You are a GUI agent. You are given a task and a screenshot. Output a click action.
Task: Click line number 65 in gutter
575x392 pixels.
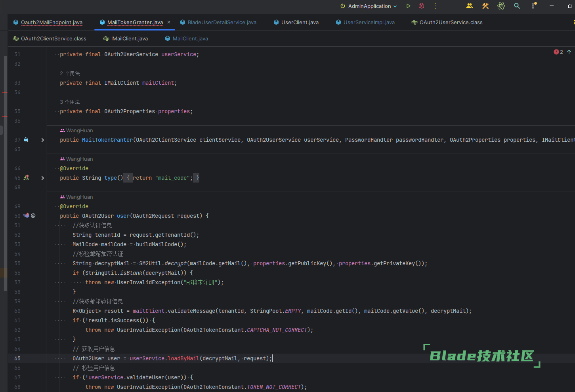click(x=17, y=358)
